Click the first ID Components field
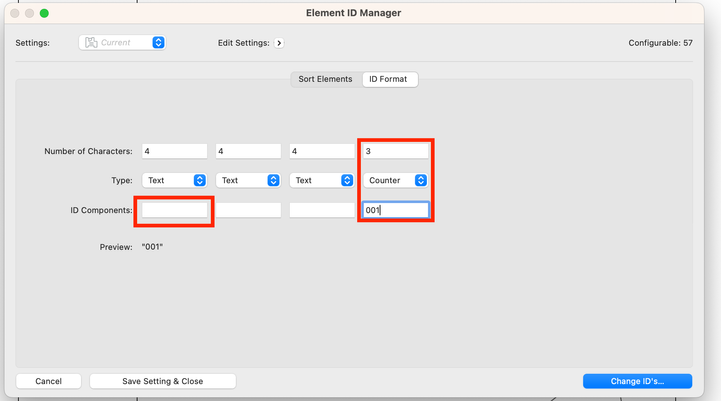Viewport: 721px width, 401px height. [x=174, y=210]
